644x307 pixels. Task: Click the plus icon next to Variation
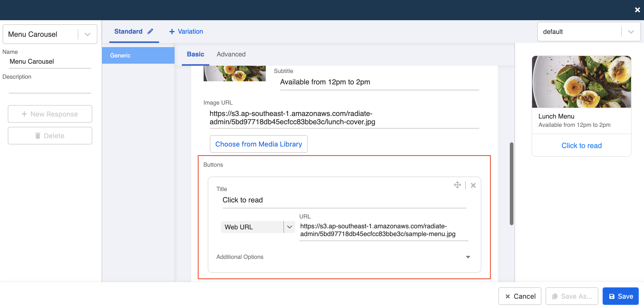click(172, 32)
